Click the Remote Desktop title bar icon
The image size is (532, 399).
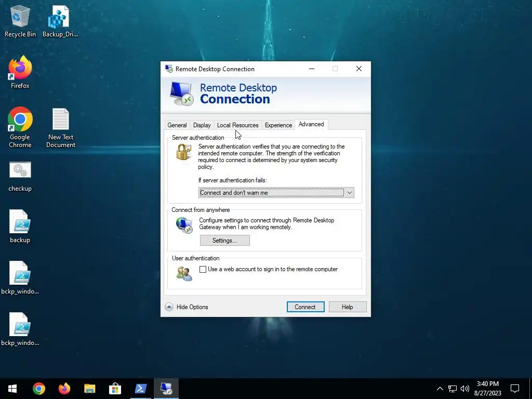(x=169, y=69)
